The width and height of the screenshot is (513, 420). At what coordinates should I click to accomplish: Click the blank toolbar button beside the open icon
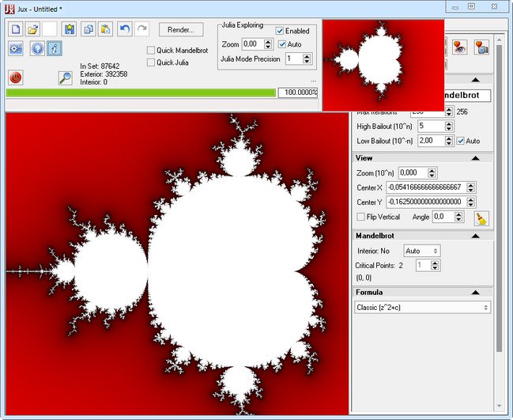pos(50,29)
